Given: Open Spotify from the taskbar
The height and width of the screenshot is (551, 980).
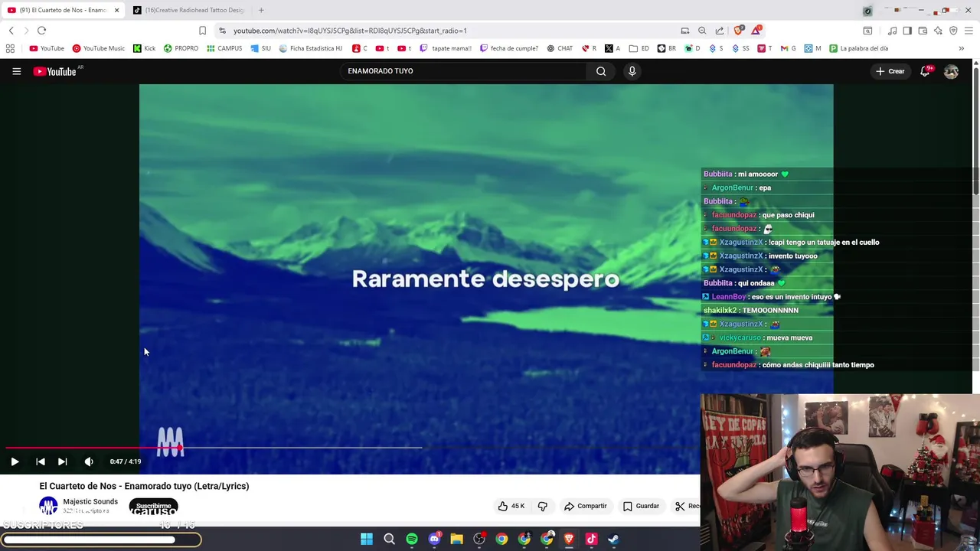Looking at the screenshot, I should (412, 539).
